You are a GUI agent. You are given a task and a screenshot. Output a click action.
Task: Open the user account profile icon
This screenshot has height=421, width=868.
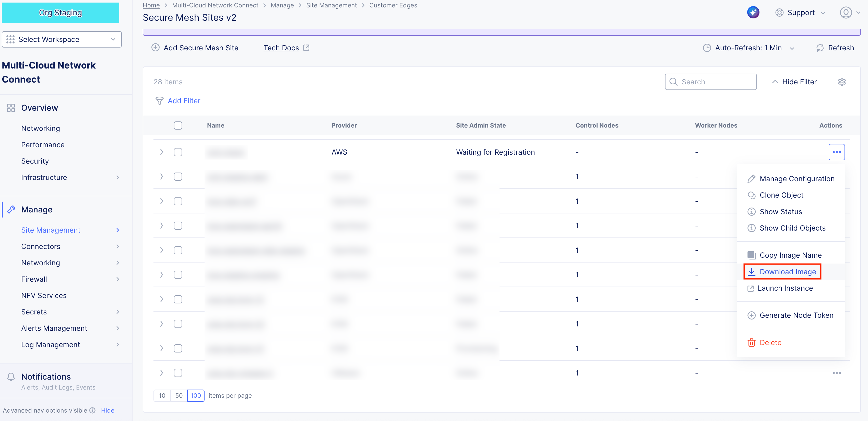pyautogui.click(x=846, y=13)
